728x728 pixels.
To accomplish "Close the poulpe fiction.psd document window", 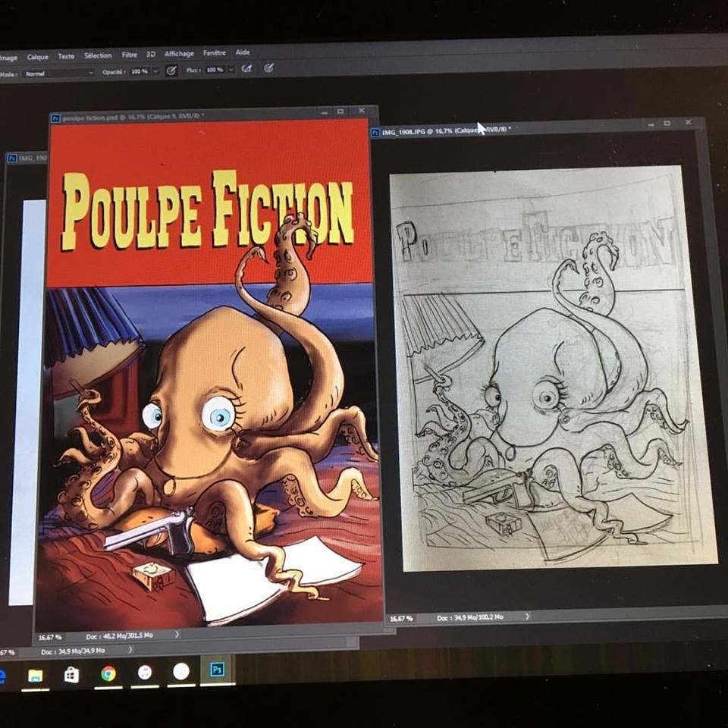I will pos(361,111).
